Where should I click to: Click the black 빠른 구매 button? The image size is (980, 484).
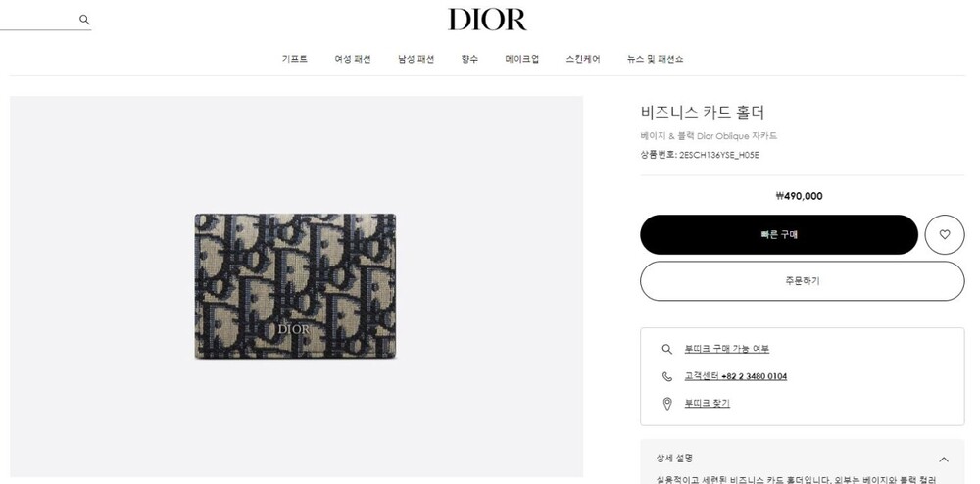[x=779, y=235]
